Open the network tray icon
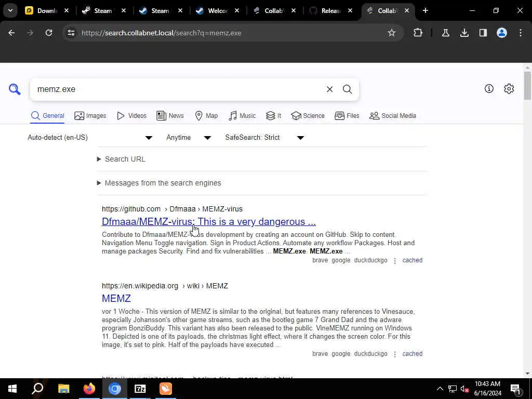Viewport: 532px width, 399px height. [453, 389]
